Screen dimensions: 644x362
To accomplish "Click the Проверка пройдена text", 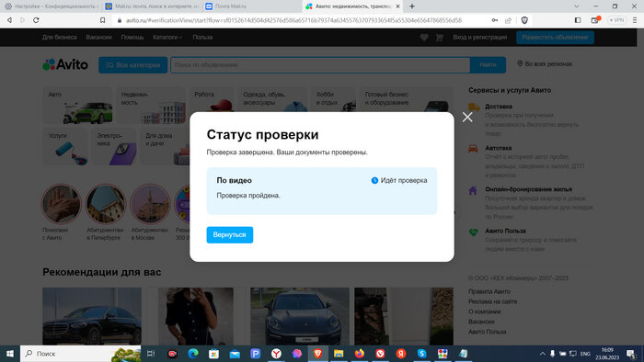I will [x=248, y=196].
